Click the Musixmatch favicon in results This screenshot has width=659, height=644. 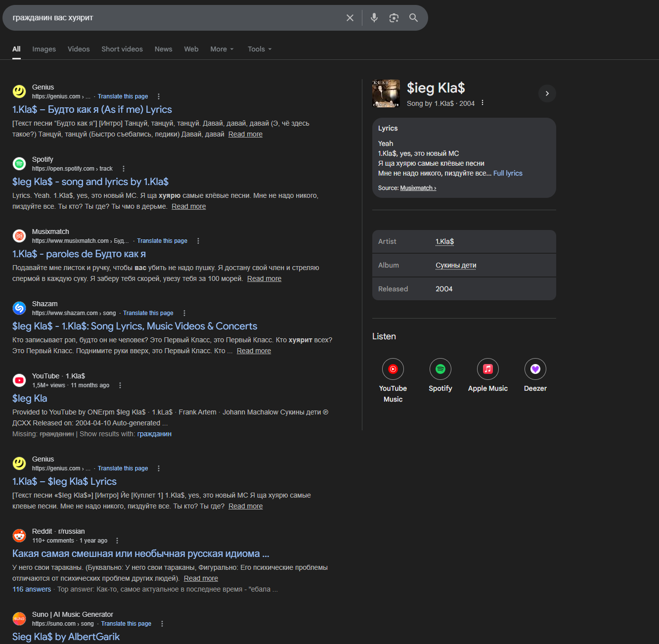19,235
